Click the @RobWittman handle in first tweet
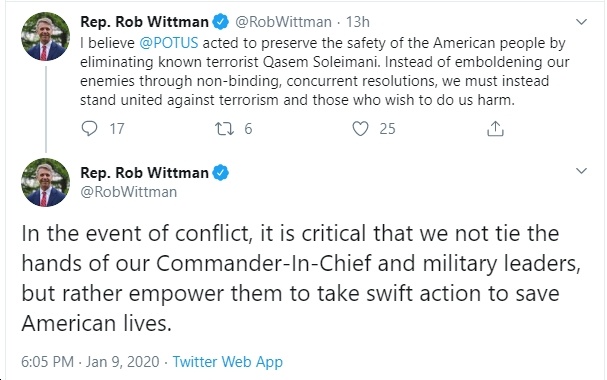Image resolution: width=607 pixels, height=380 pixels. [x=283, y=22]
